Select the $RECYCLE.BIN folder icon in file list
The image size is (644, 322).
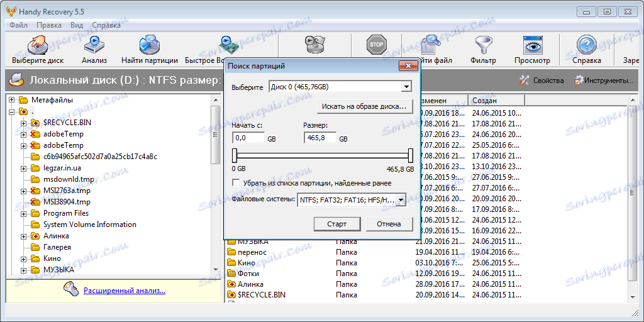231,294
